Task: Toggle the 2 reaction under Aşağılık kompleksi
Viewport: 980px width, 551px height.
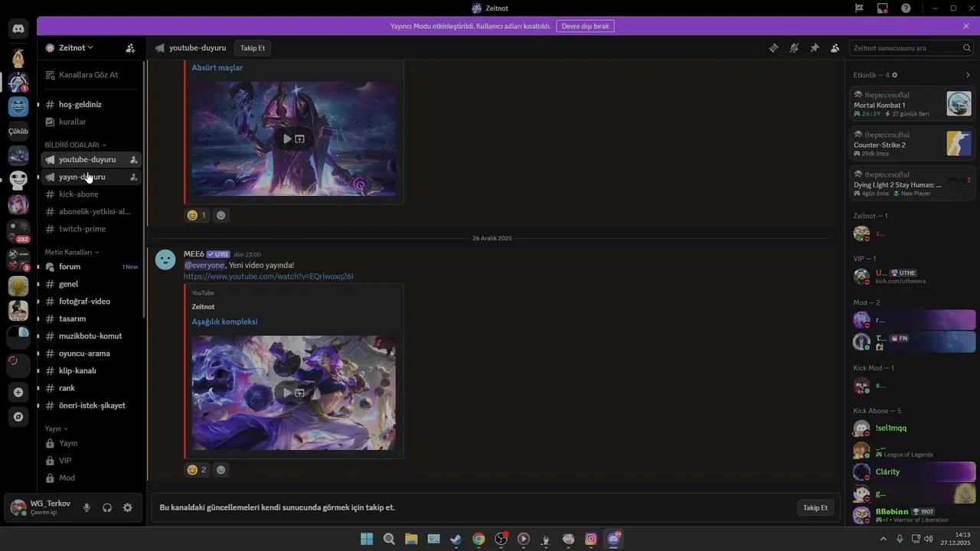Action: click(198, 470)
